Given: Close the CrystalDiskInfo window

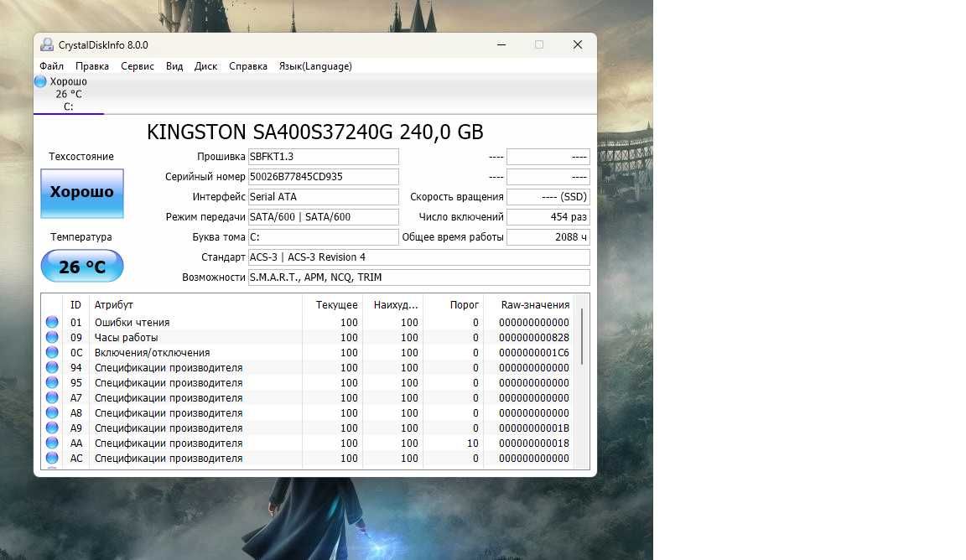Looking at the screenshot, I should 577,44.
